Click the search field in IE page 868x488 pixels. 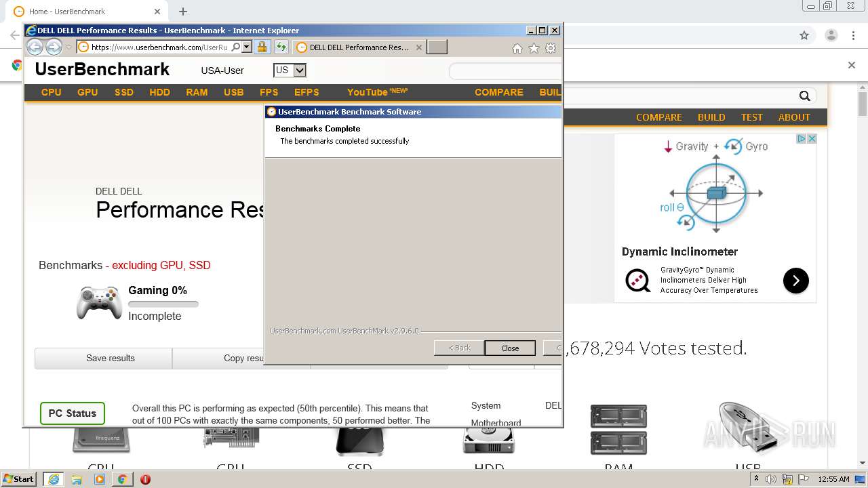coord(505,70)
